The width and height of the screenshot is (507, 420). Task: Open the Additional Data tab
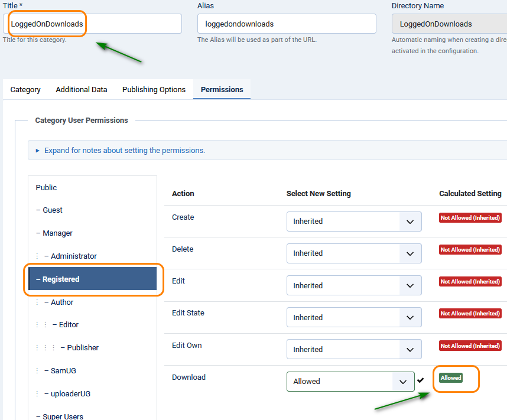[81, 90]
